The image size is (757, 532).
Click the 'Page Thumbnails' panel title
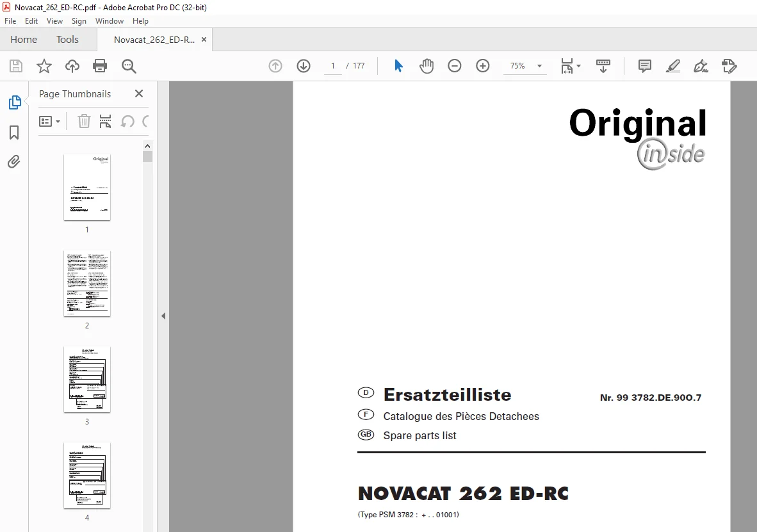pos(75,94)
